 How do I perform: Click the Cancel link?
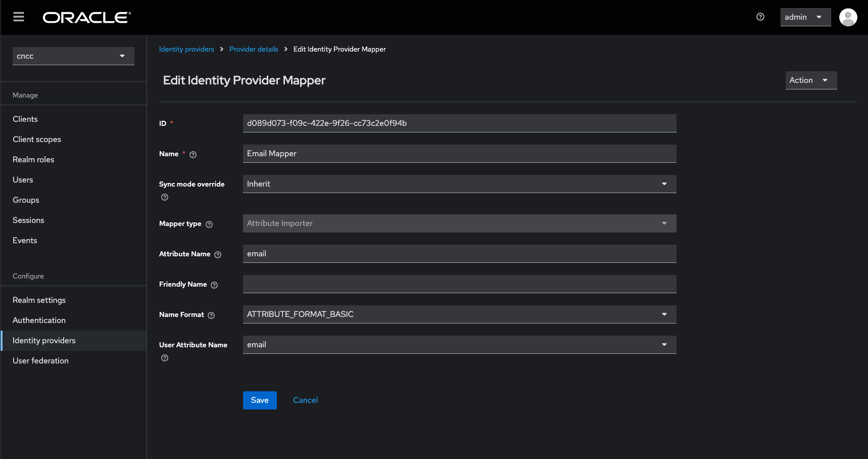pyautogui.click(x=305, y=400)
